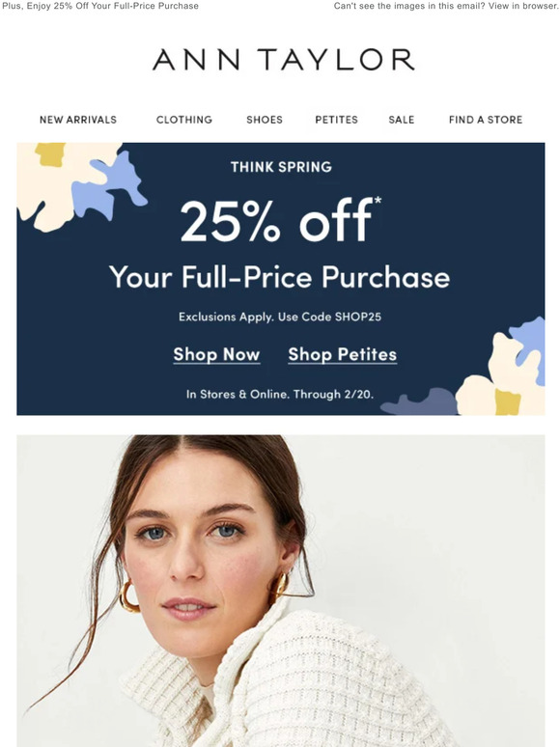Open the model photo
This screenshot has width=560, height=747.
tap(281, 591)
